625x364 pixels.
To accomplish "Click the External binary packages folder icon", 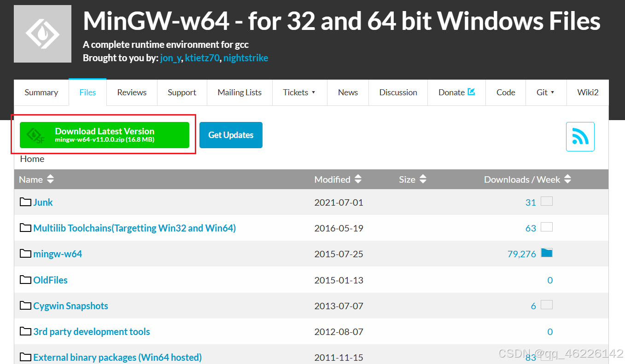I will [x=25, y=357].
